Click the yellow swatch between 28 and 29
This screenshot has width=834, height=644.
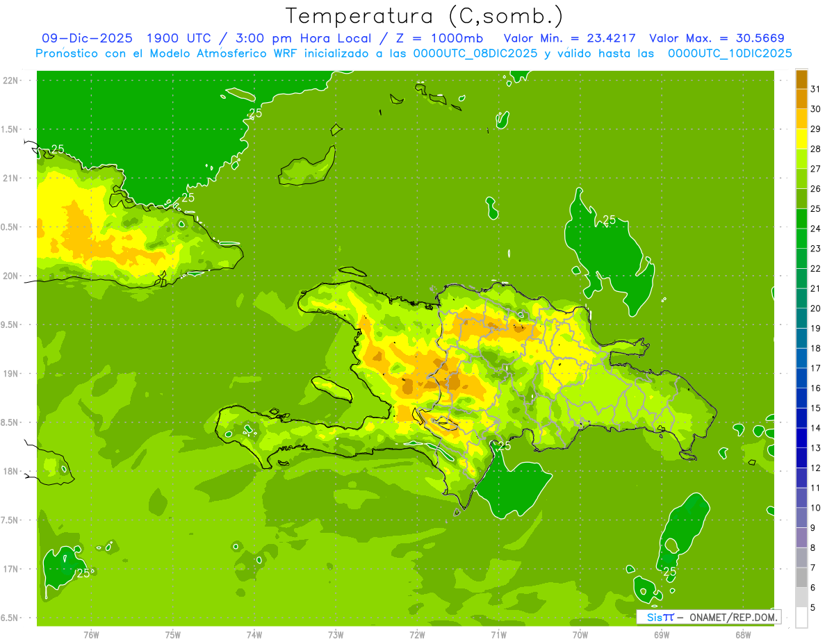[x=801, y=139]
